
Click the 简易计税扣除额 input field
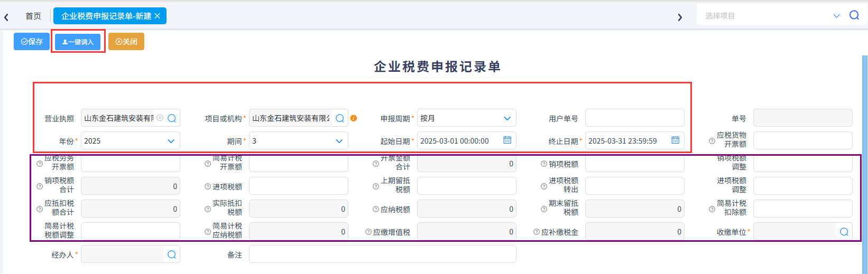point(802,209)
